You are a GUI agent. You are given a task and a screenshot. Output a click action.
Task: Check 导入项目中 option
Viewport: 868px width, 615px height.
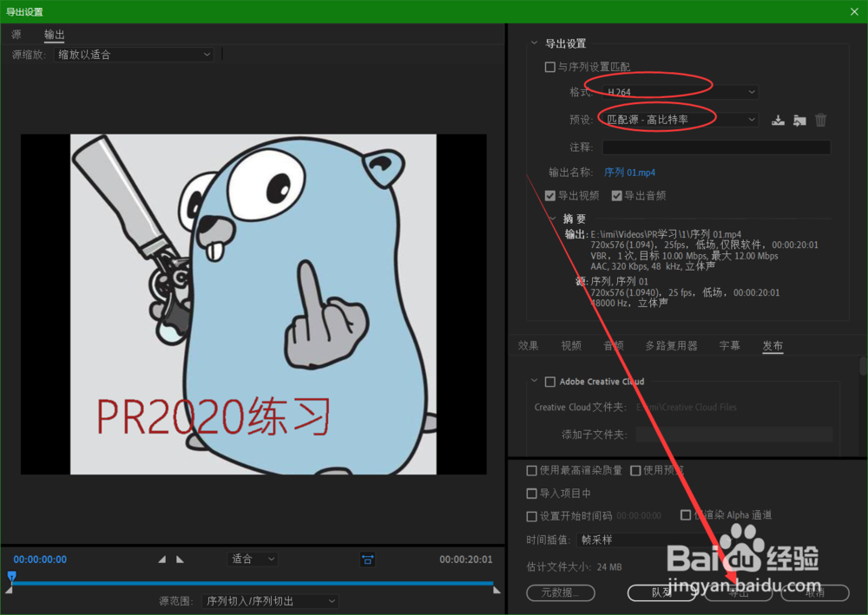tap(531, 494)
